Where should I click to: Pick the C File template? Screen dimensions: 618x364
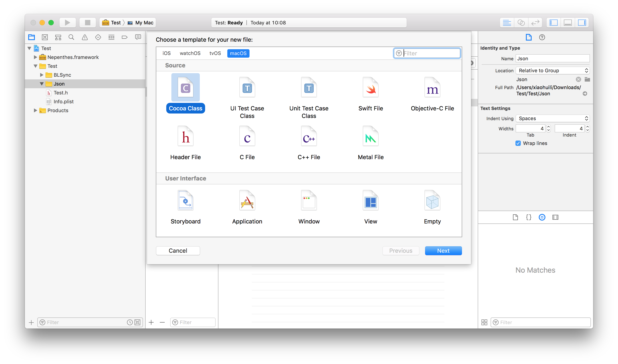pyautogui.click(x=247, y=143)
